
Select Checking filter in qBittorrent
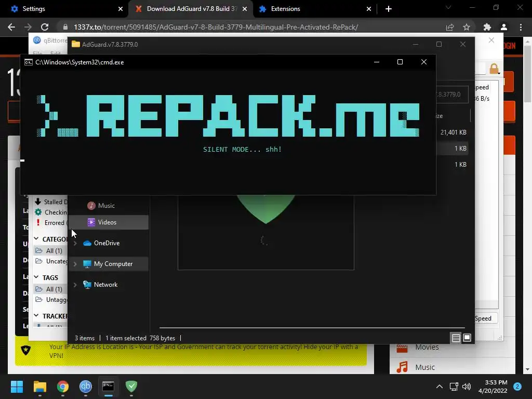(x=51, y=212)
